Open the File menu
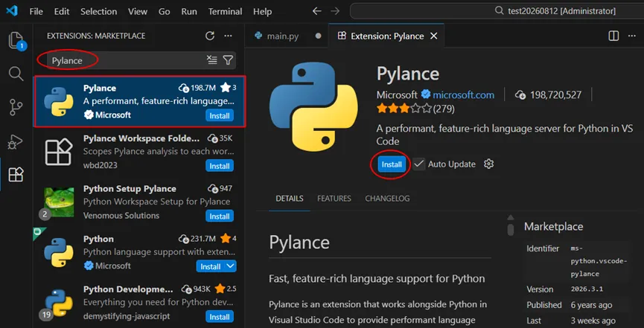 (x=36, y=11)
